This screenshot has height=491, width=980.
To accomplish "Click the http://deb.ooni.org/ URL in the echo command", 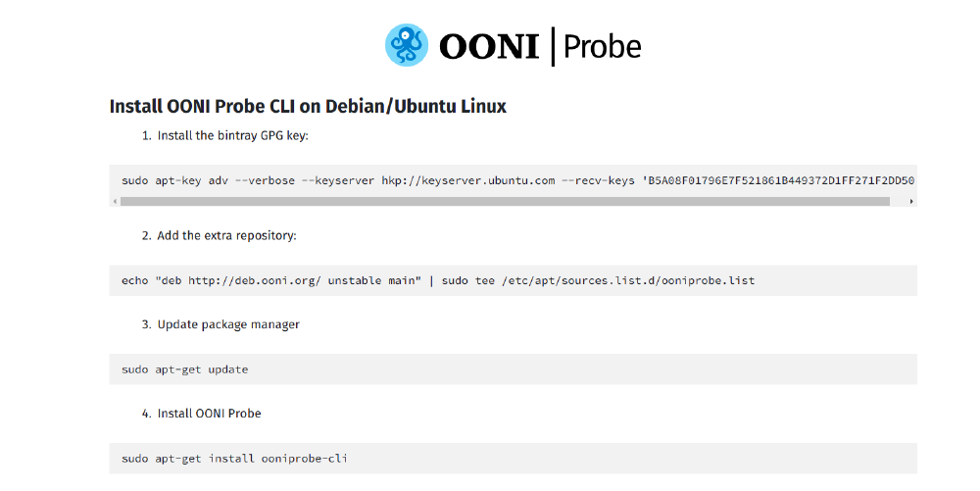I will [x=254, y=280].
